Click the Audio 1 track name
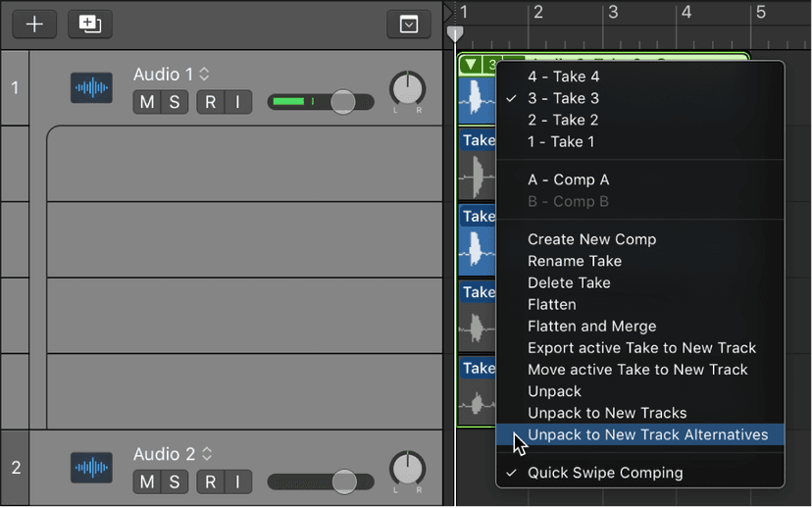 coord(164,75)
